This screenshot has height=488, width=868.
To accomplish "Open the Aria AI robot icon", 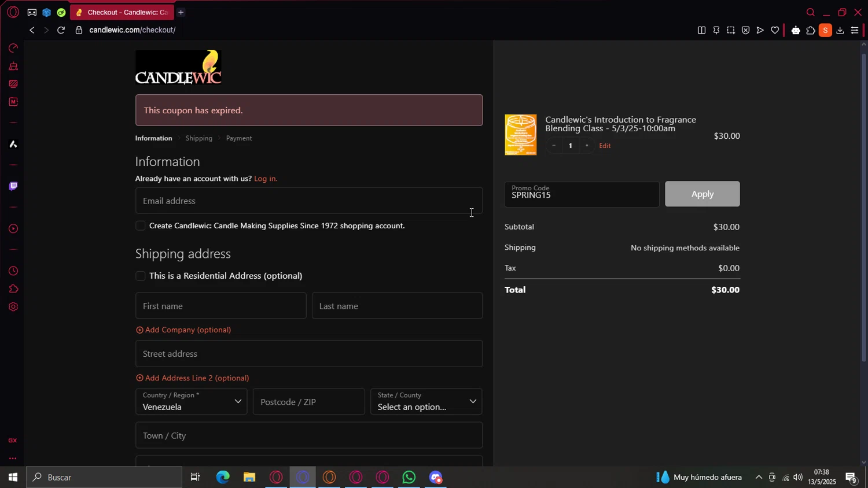I will (796, 30).
